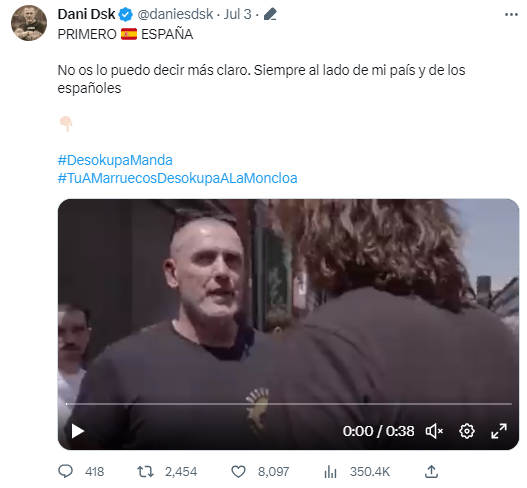Open the three-dot more options menu
This screenshot has width=527, height=488.
pos(511,14)
